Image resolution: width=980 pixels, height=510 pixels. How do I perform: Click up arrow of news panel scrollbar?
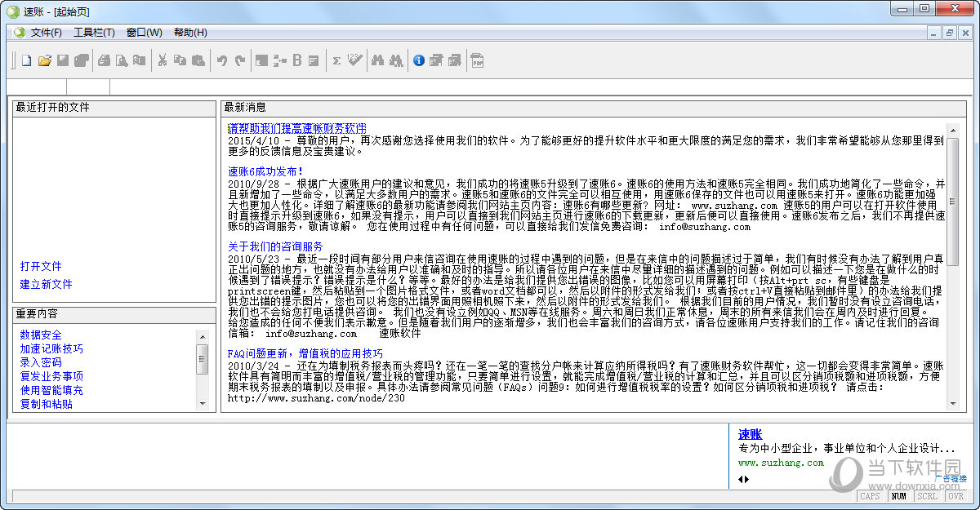tap(953, 130)
